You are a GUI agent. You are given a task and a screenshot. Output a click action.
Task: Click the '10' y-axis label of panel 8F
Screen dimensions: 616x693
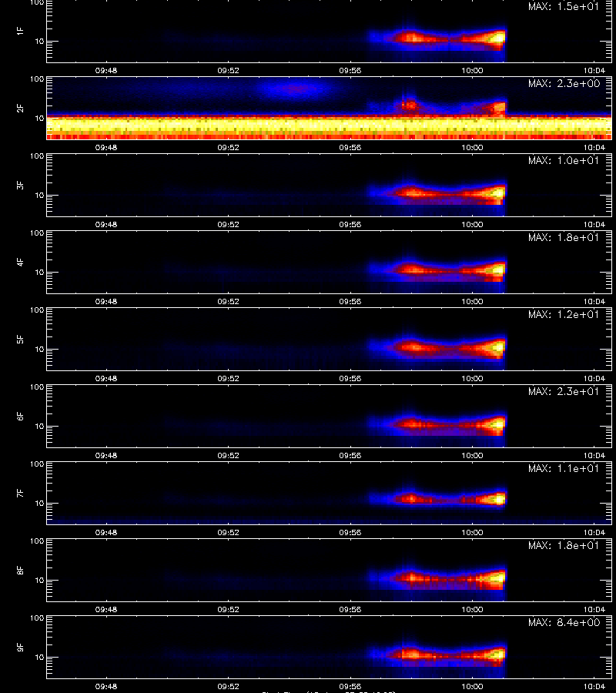click(x=39, y=581)
